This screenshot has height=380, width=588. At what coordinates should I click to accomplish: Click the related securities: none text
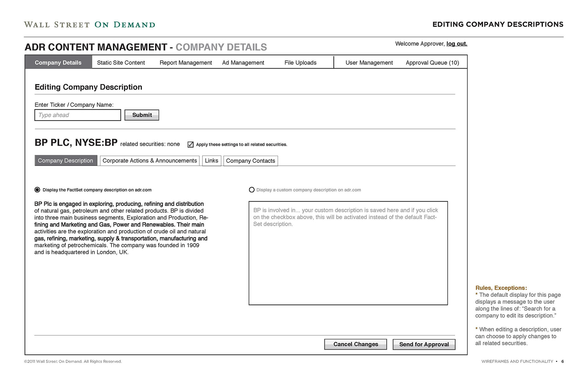point(150,144)
